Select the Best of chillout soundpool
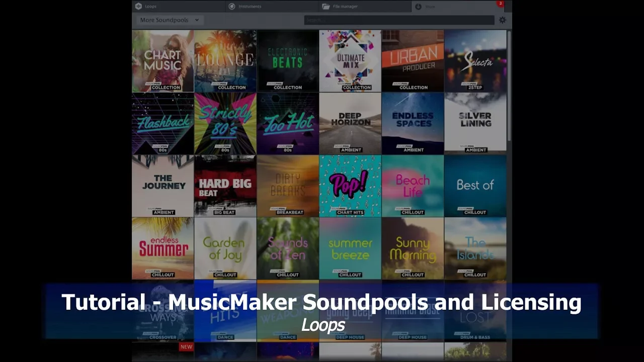Image resolution: width=644 pixels, height=362 pixels. (x=475, y=186)
